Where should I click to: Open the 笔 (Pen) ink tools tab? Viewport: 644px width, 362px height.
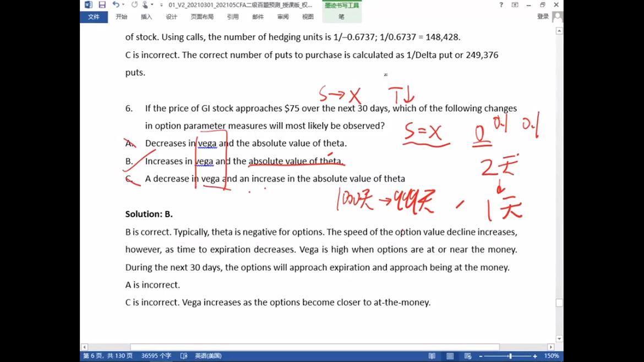click(x=342, y=17)
